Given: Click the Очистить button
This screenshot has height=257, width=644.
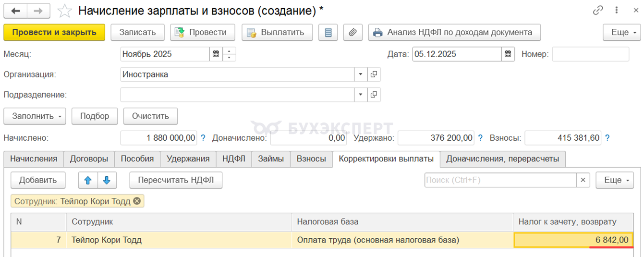Looking at the screenshot, I should click(x=150, y=116).
